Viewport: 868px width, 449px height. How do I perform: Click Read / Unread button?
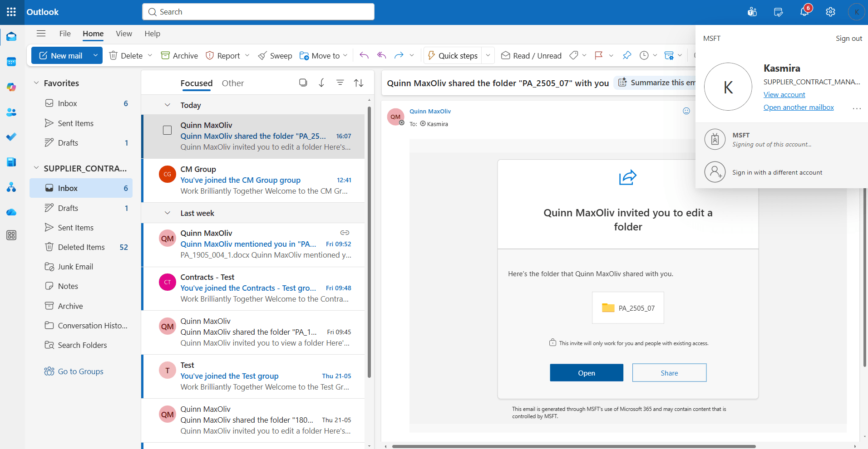pyautogui.click(x=531, y=55)
